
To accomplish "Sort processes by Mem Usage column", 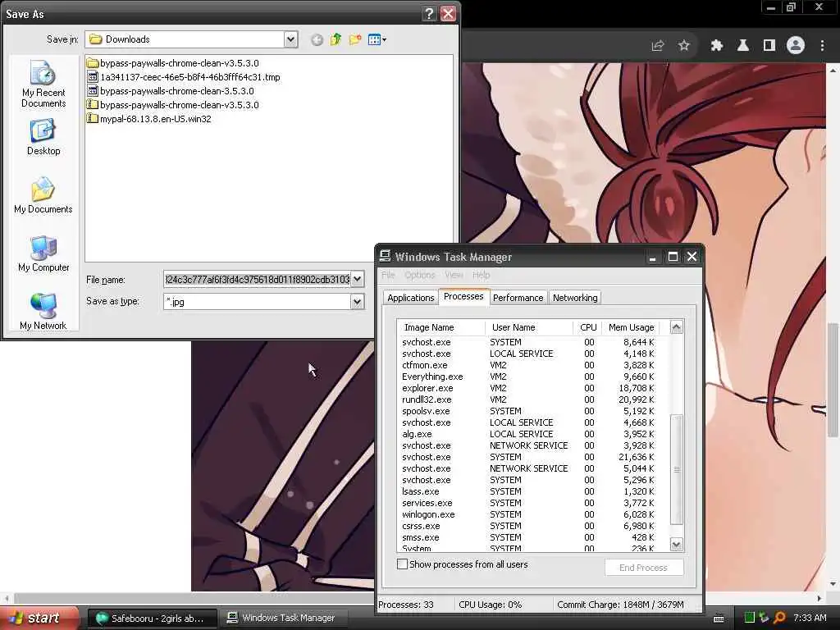I will (x=631, y=327).
